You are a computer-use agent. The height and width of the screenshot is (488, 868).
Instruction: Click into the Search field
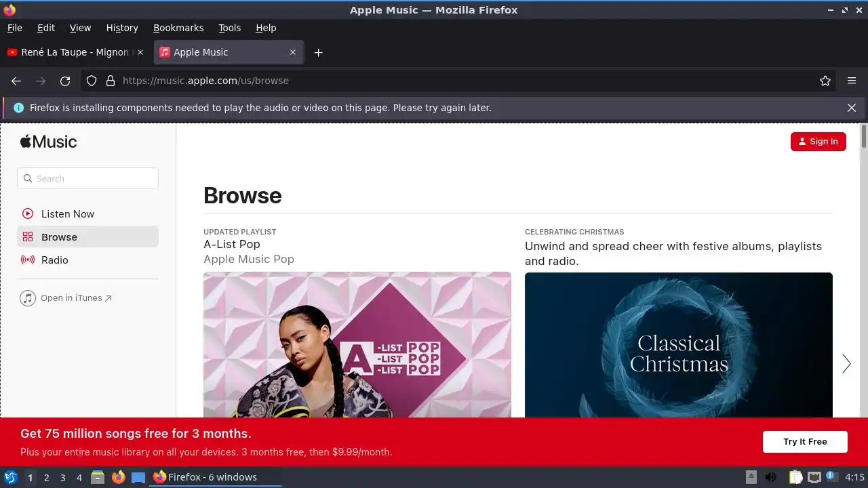87,178
